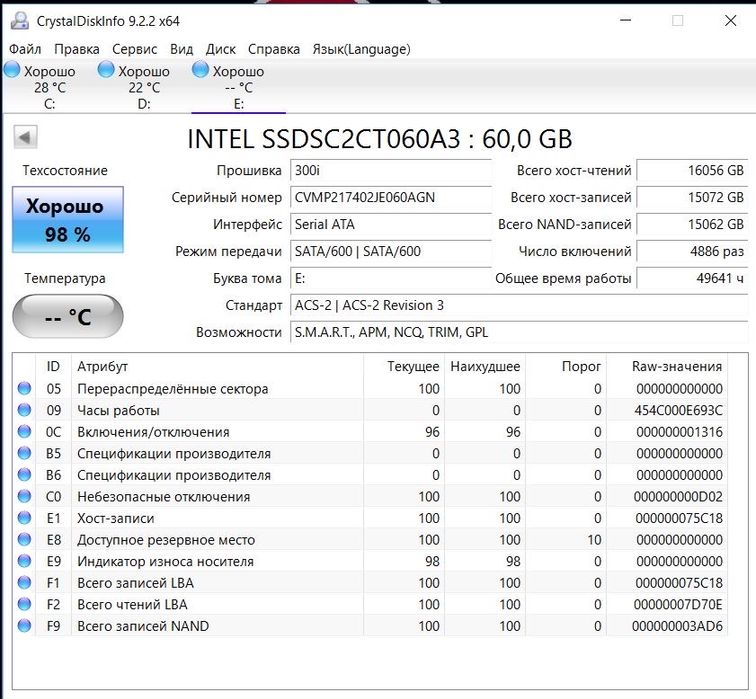This screenshot has height=699, width=756.
Task: Open the Диск menu
Action: [220, 49]
